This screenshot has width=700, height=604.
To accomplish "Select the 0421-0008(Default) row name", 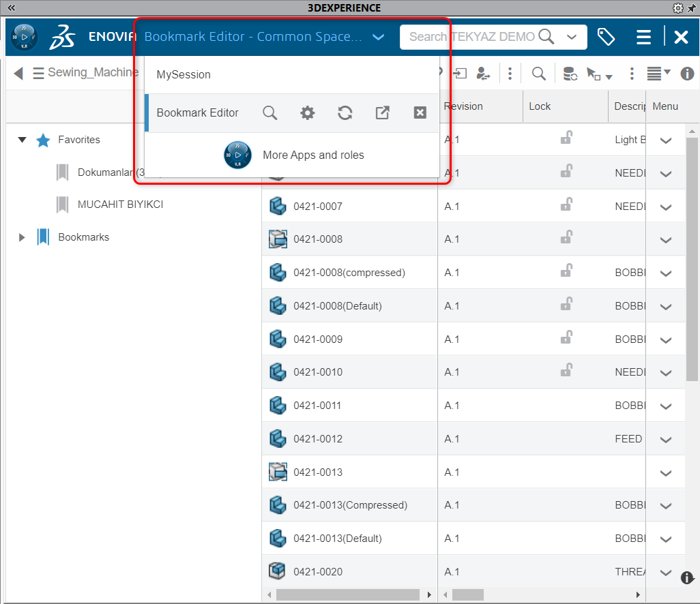I will [338, 306].
